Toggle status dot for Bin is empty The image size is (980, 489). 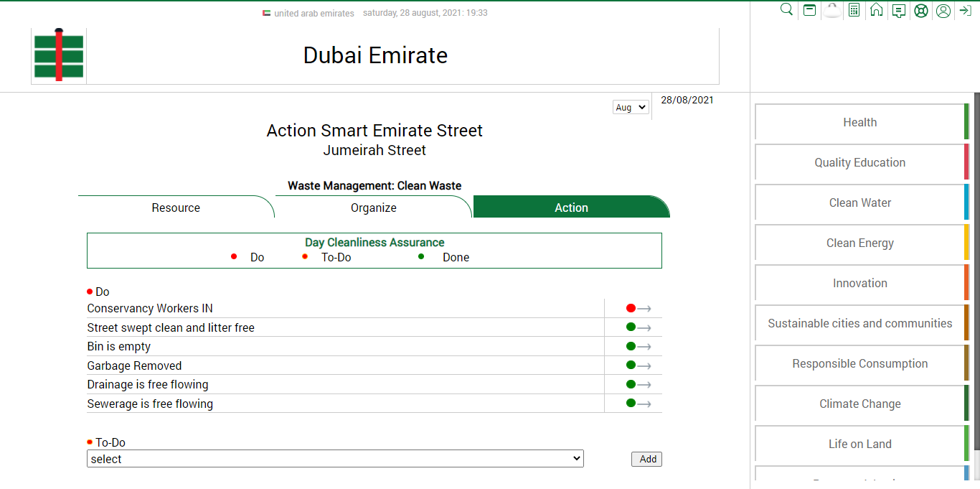coord(631,346)
